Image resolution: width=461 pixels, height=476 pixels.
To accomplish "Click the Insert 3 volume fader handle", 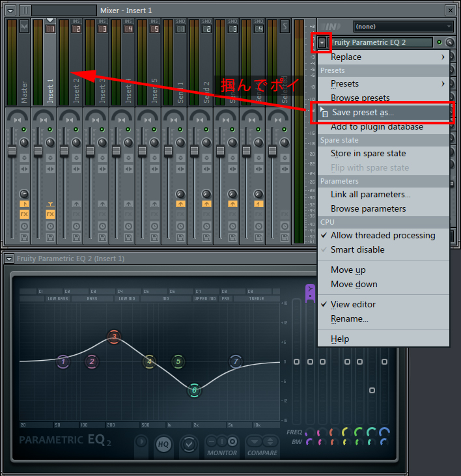I will [90, 151].
